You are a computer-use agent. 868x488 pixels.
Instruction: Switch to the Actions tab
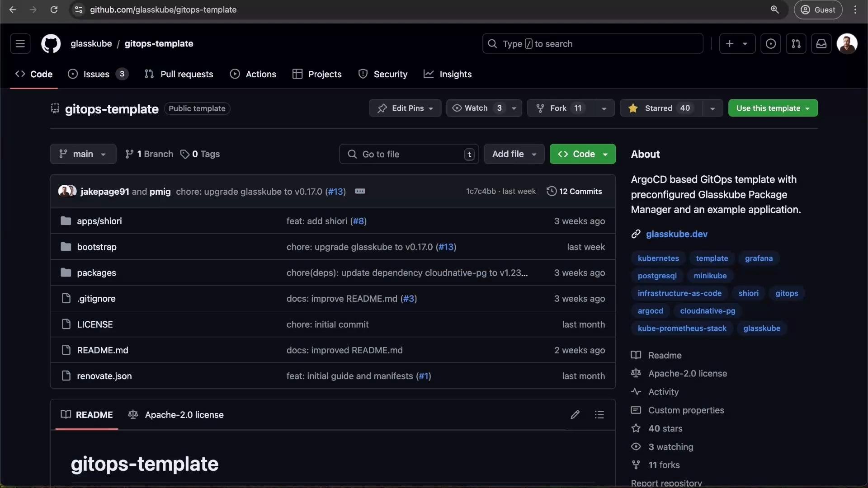coord(253,74)
